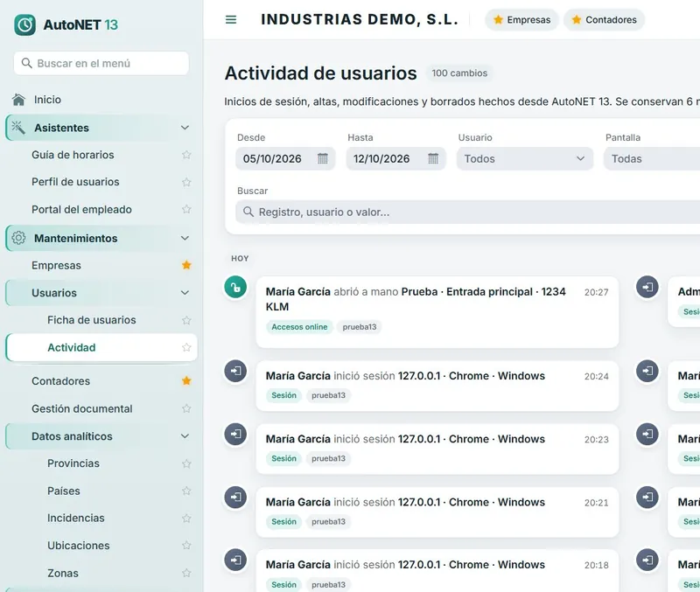Click the search magnifier in menu search
Viewport: 700px width, 592px height.
(27, 63)
